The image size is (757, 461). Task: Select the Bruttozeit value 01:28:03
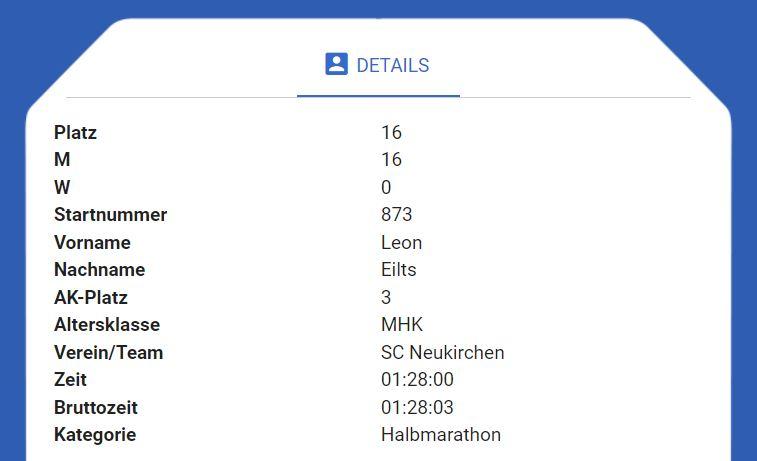[417, 407]
